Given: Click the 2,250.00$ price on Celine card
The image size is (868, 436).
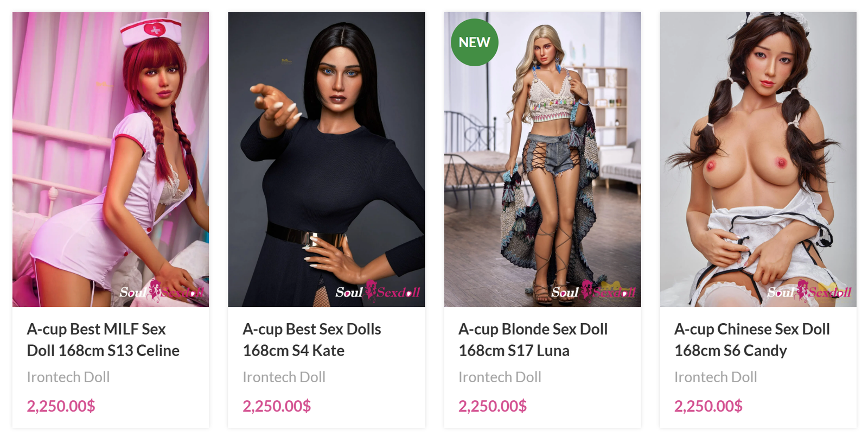Looking at the screenshot, I should pyautogui.click(x=61, y=406).
